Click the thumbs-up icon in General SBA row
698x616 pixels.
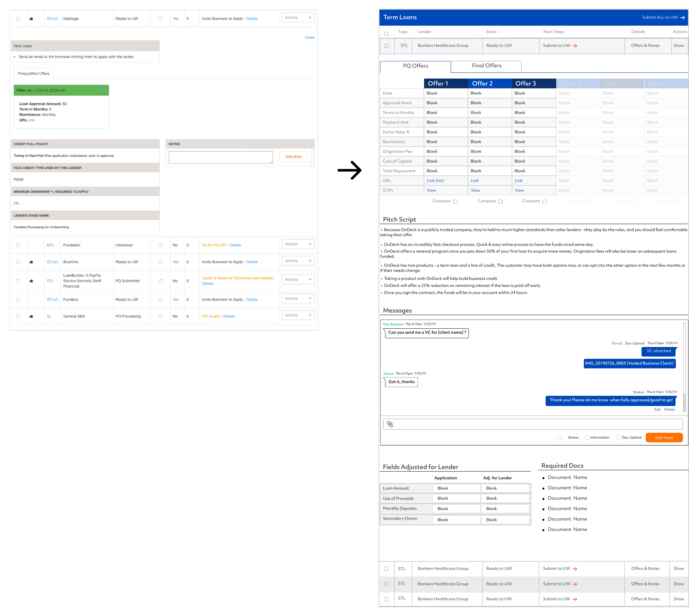coord(31,316)
